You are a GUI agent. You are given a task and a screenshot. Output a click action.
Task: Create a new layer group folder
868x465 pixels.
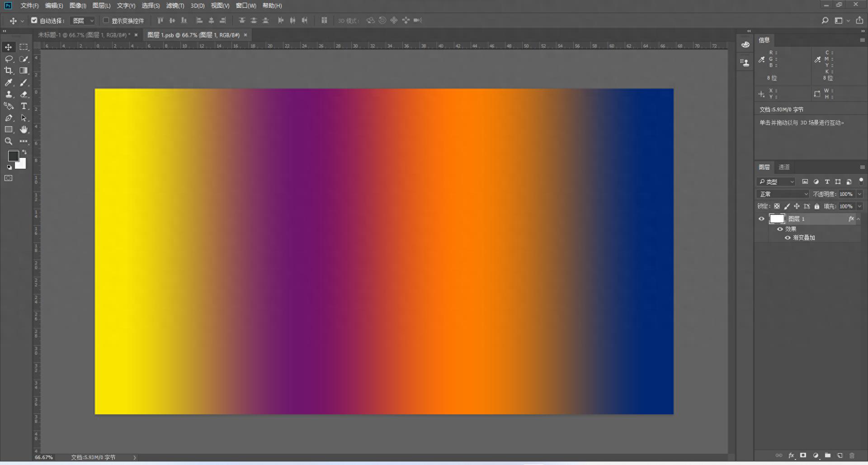pyautogui.click(x=828, y=456)
